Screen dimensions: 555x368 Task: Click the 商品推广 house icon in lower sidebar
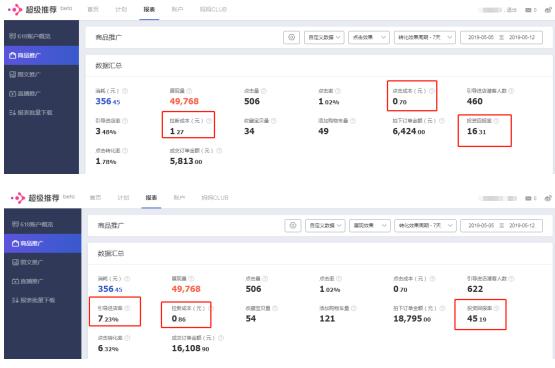(15, 243)
